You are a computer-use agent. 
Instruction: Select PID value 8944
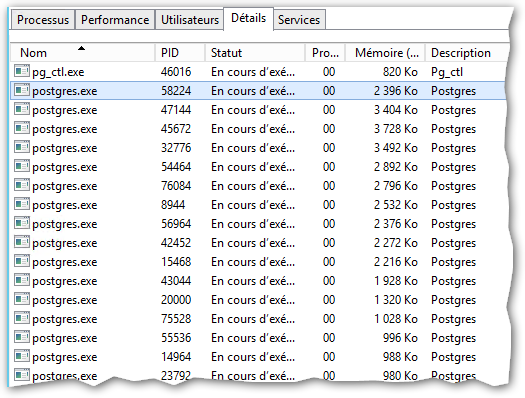point(173,205)
